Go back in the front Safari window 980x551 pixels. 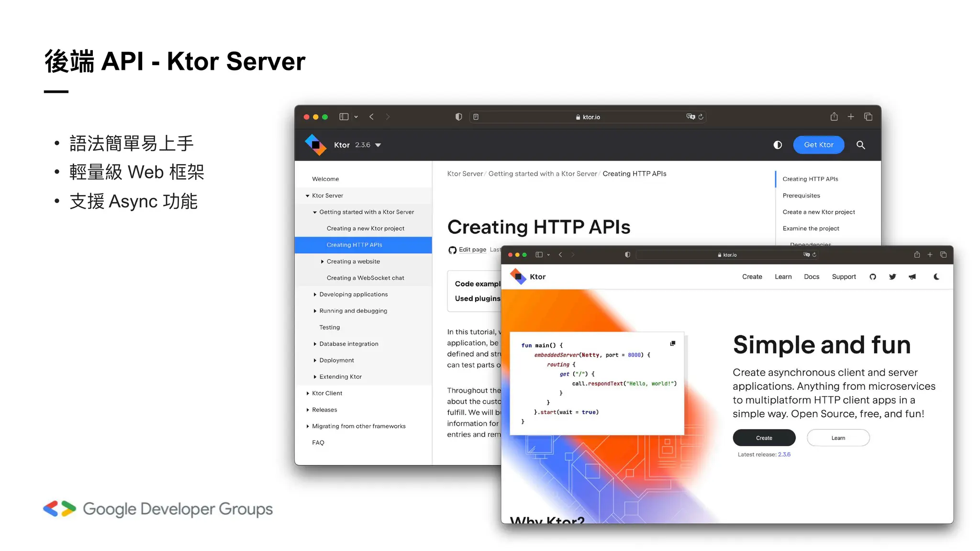tap(560, 254)
